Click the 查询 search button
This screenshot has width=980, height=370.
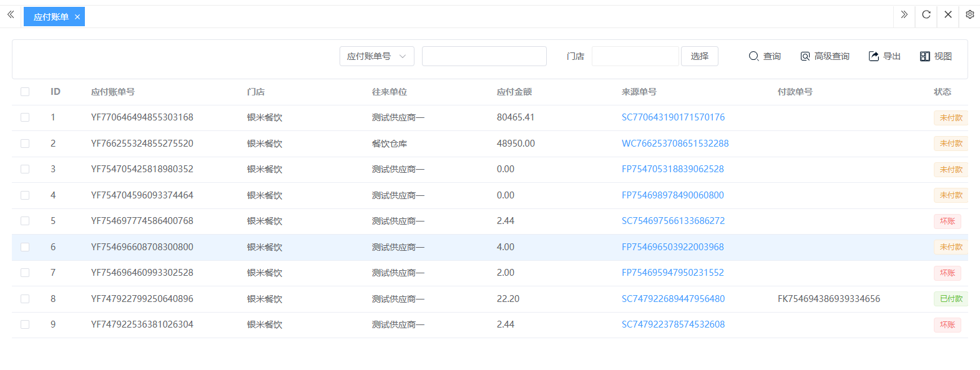(x=765, y=56)
